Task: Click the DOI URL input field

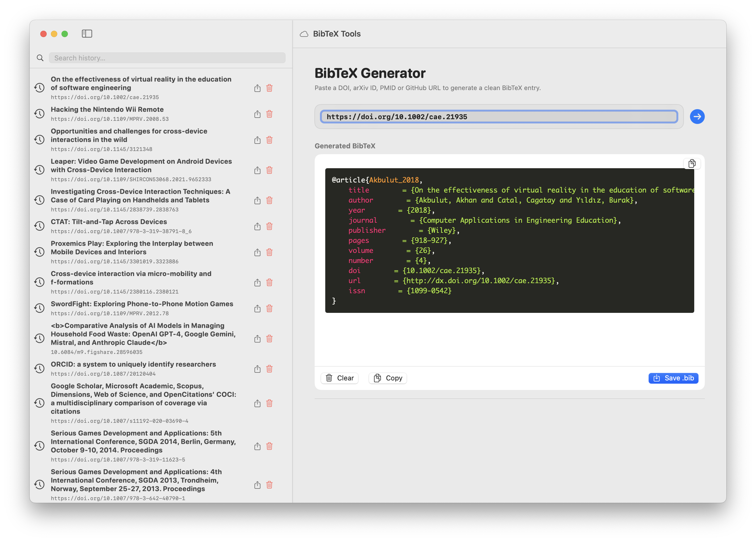Action: coord(499,117)
